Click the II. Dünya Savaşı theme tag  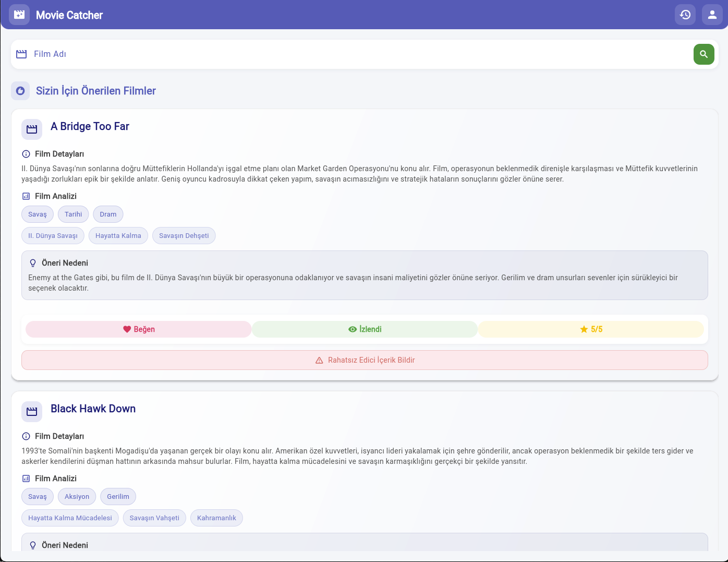click(53, 236)
